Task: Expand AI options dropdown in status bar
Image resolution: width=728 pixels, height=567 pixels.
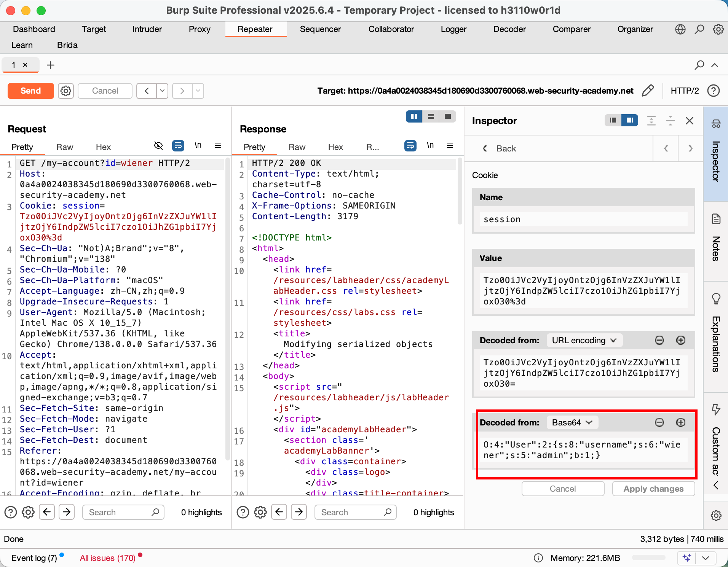Action: [706, 558]
